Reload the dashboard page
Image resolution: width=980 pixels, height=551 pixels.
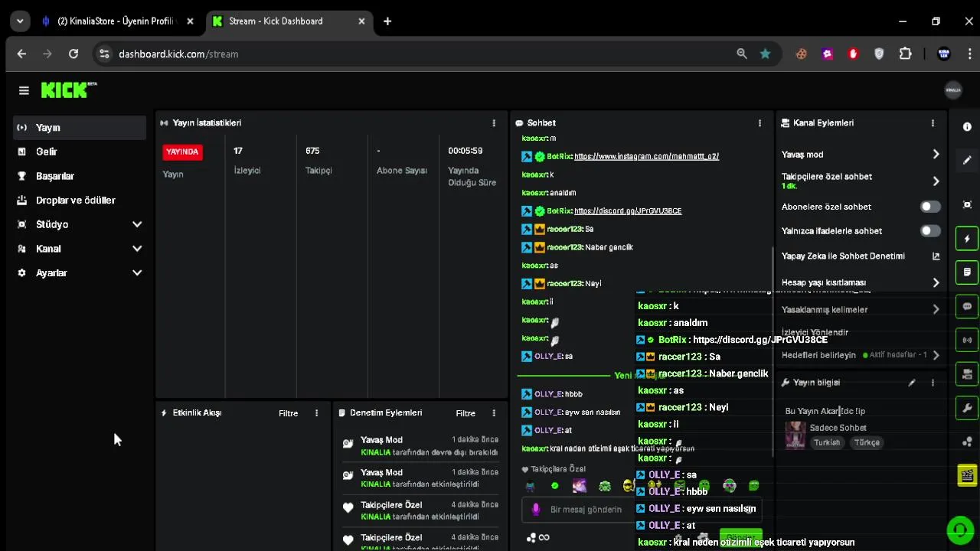(73, 54)
